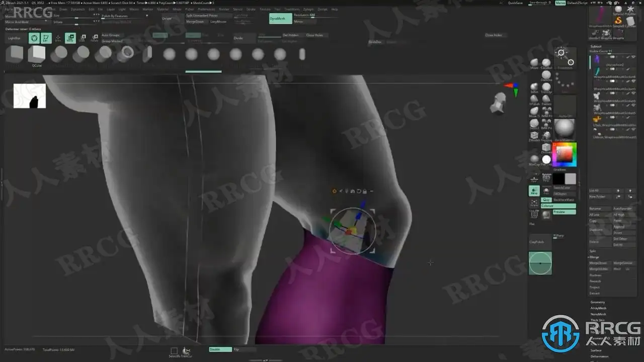Open the Layer menu

pos(111,9)
